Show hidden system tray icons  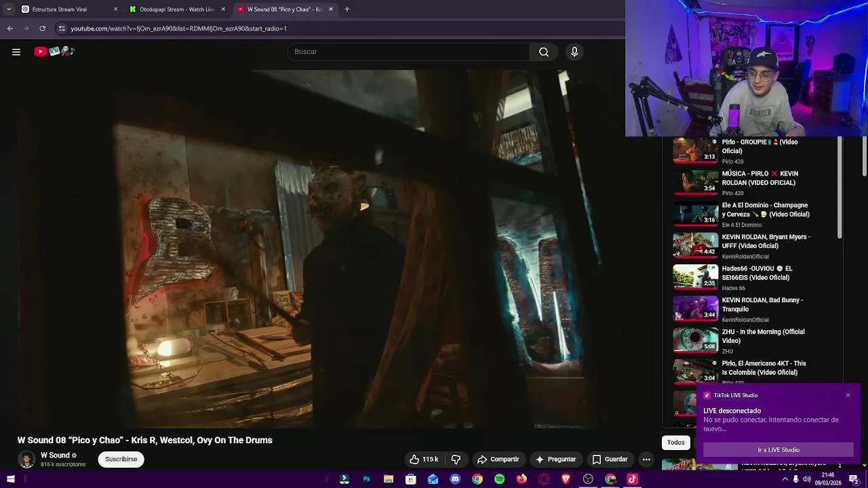785,479
